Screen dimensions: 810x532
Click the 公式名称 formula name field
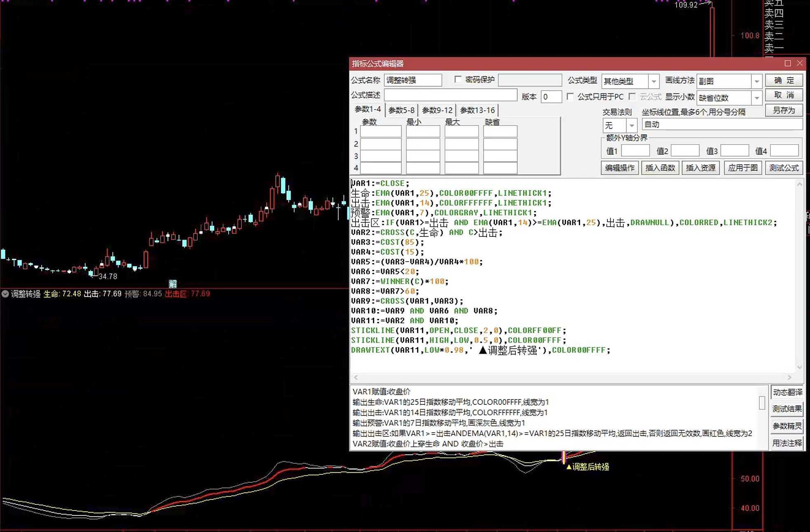(413, 80)
